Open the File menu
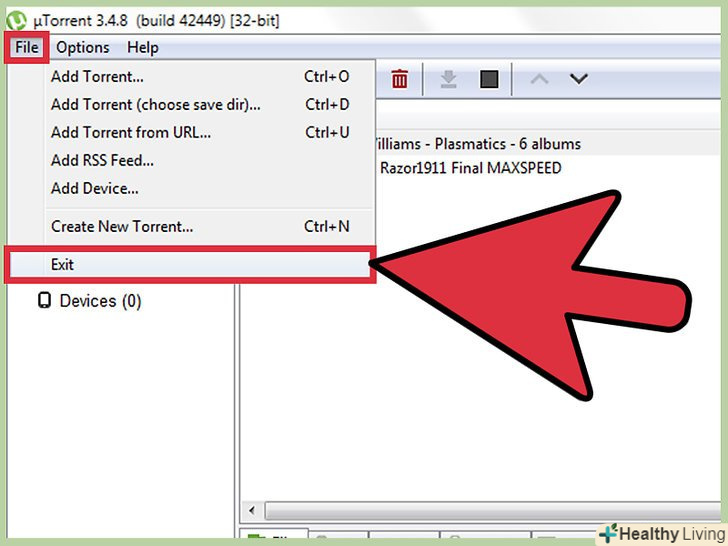 click(x=27, y=47)
